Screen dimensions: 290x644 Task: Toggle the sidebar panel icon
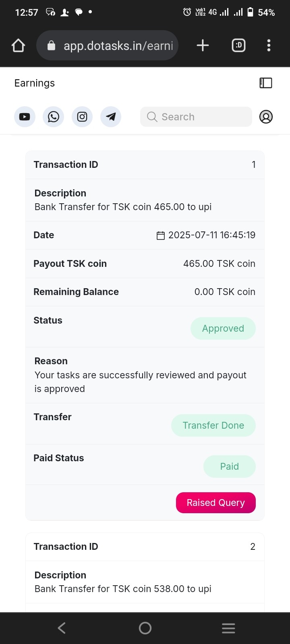click(266, 83)
